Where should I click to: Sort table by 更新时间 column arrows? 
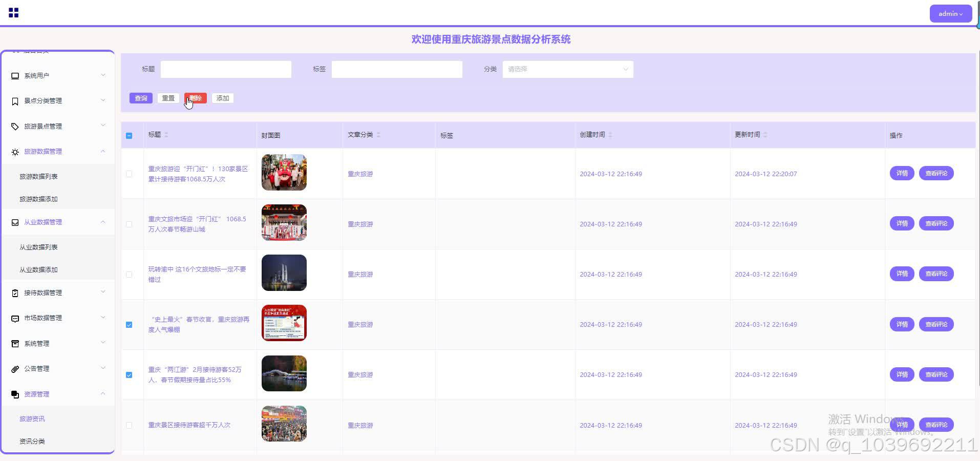765,135
